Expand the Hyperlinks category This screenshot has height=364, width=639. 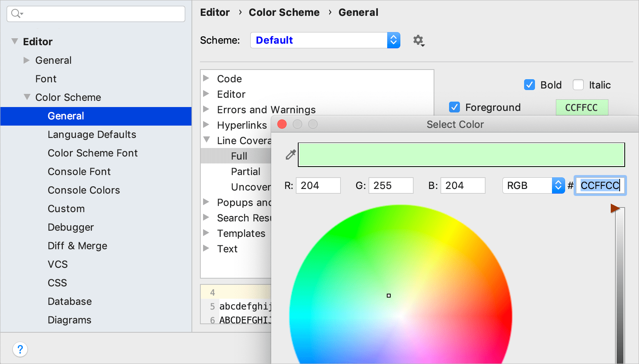pos(206,125)
